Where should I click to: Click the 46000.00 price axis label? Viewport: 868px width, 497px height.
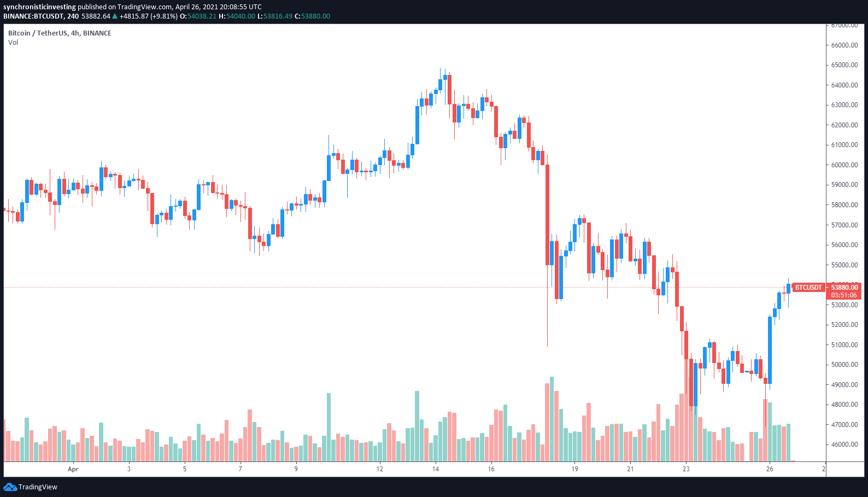[844, 444]
